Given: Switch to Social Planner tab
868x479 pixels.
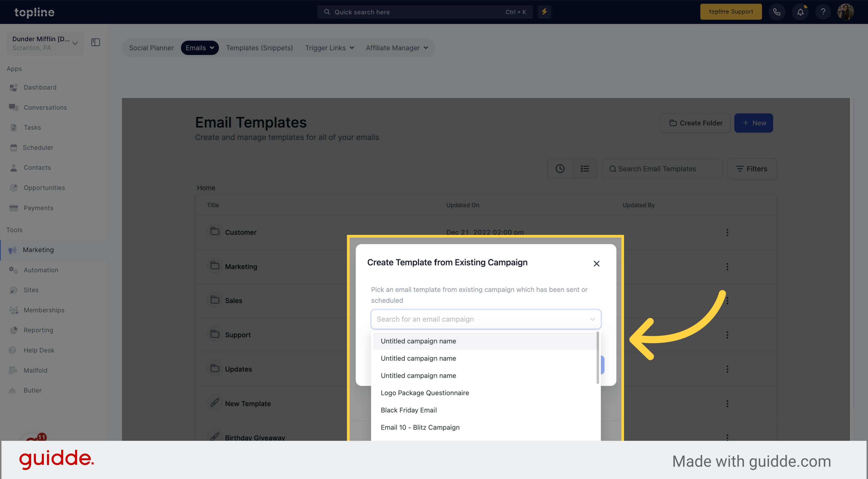Looking at the screenshot, I should (x=152, y=48).
